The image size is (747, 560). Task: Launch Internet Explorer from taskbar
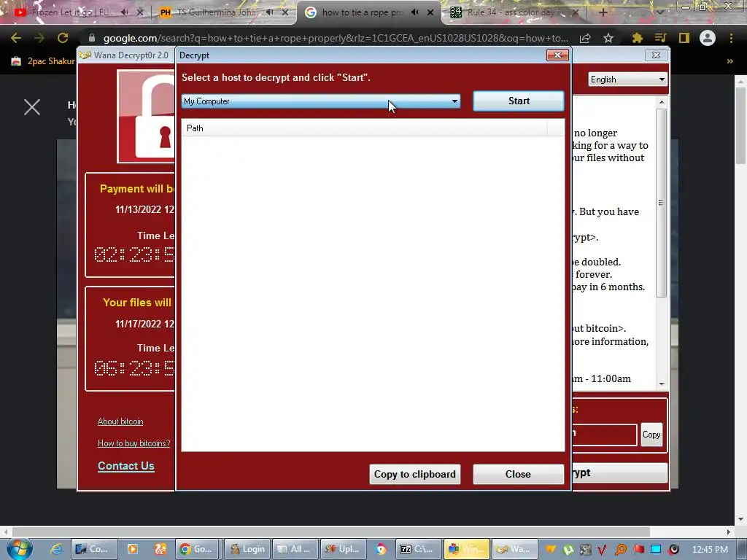pyautogui.click(x=56, y=549)
